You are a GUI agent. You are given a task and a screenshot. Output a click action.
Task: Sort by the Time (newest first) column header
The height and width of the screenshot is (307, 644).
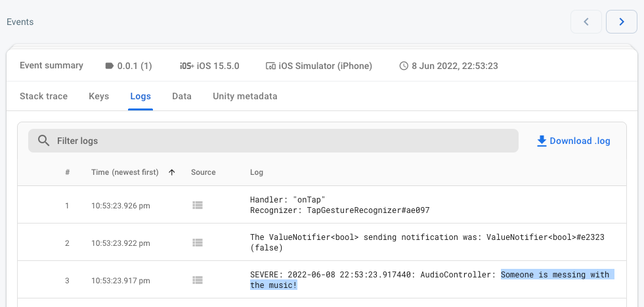tap(125, 172)
